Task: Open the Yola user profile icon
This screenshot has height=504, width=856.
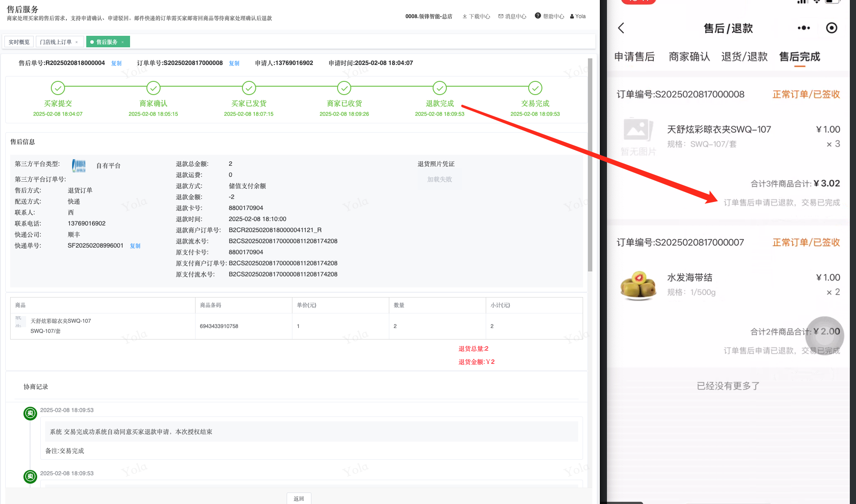Action: point(572,16)
